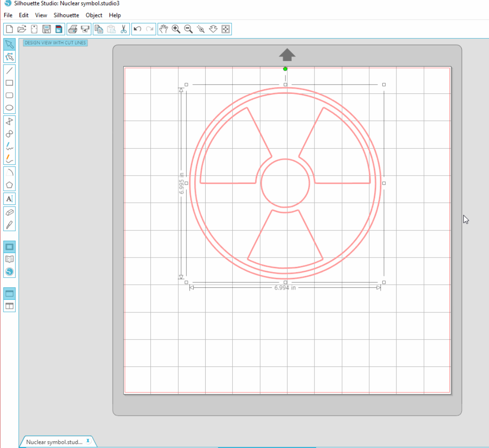This screenshot has width=489, height=448.
Task: Choose the Zoom Selection tool
Action: tap(201, 29)
